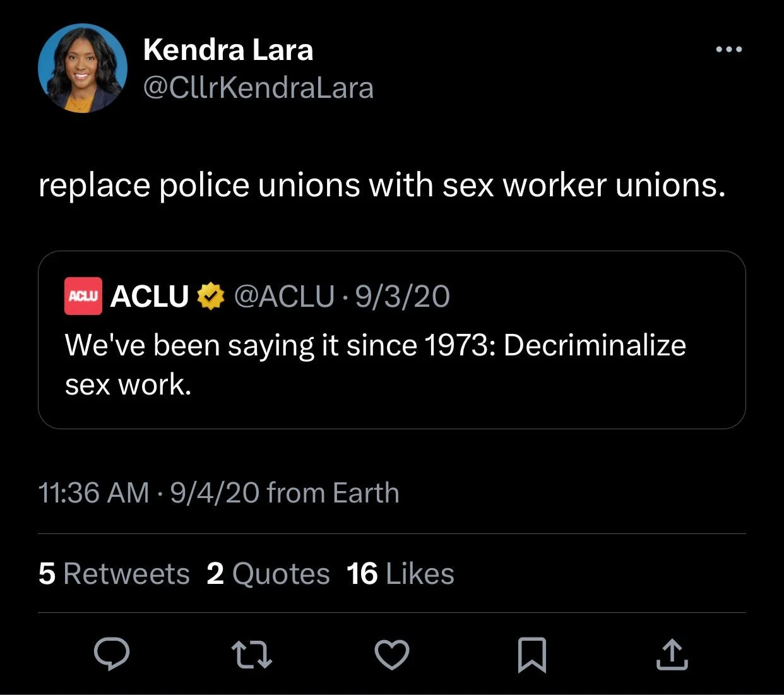The width and height of the screenshot is (784, 695).
Task: Click the 11:36 AM timestamp
Action: (93, 493)
